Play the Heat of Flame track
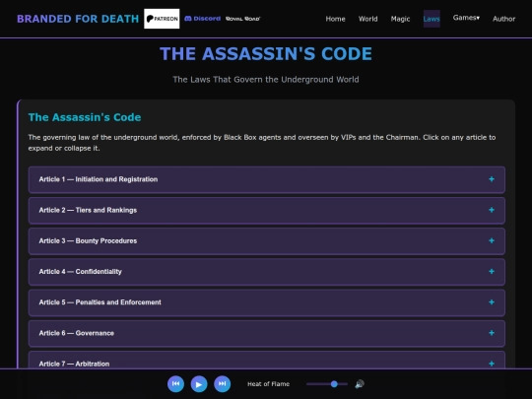This screenshot has height=399, width=532. click(x=199, y=384)
